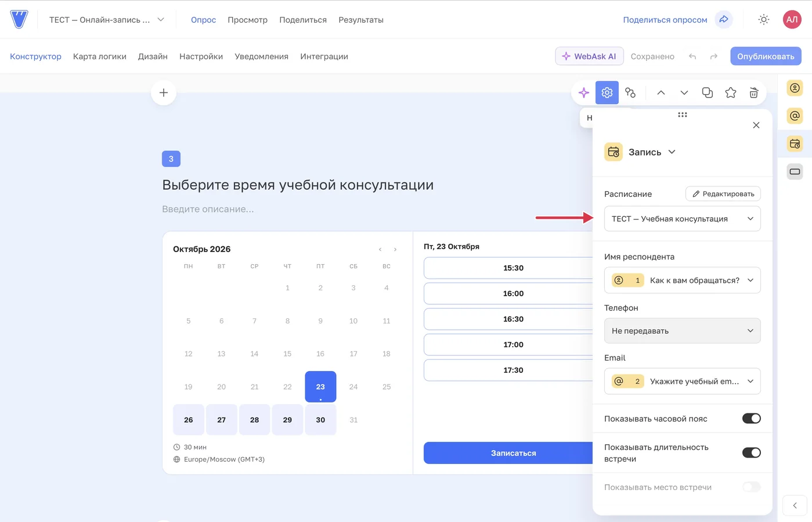Click the redo arrow icon
Screen dimensions: 812x522
click(714, 56)
